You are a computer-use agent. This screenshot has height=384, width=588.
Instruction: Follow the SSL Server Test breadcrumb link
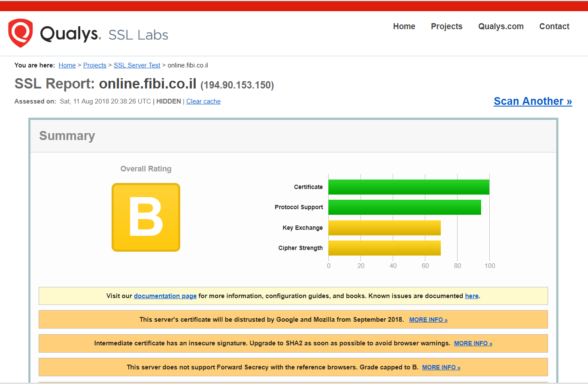[x=137, y=65]
